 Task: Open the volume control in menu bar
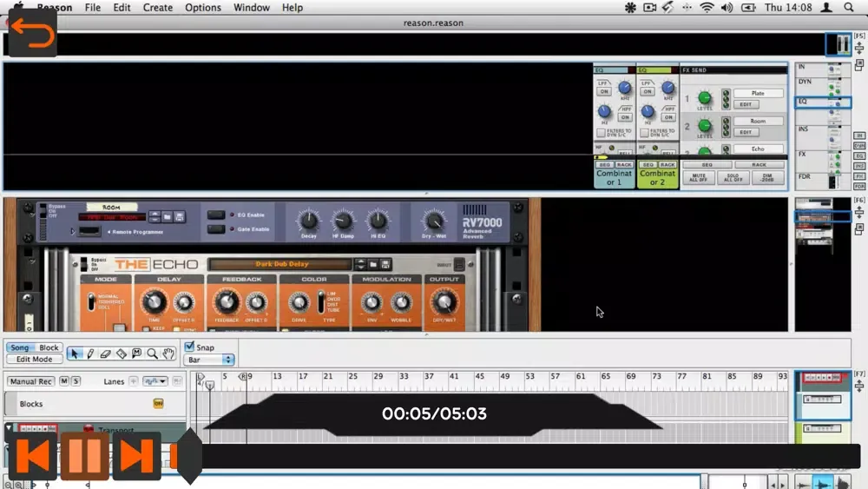click(727, 7)
